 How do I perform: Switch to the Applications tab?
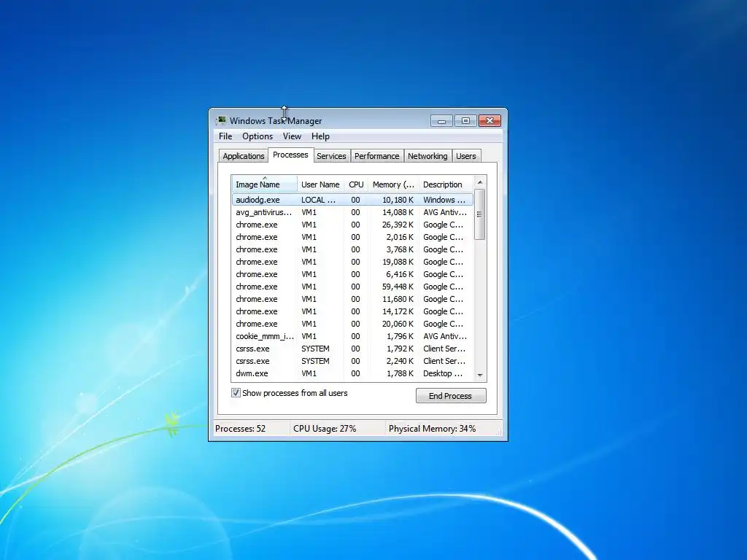point(244,156)
